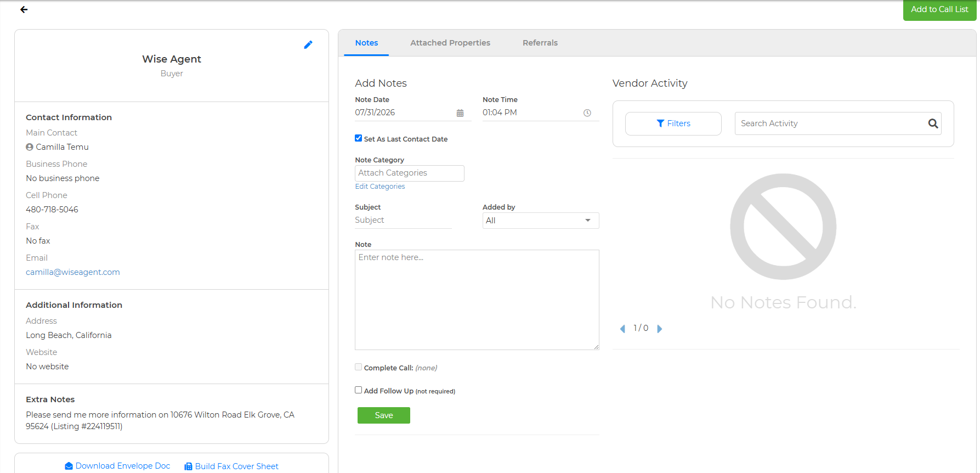Go to next notes page arrow
Image resolution: width=980 pixels, height=473 pixels.
660,329
